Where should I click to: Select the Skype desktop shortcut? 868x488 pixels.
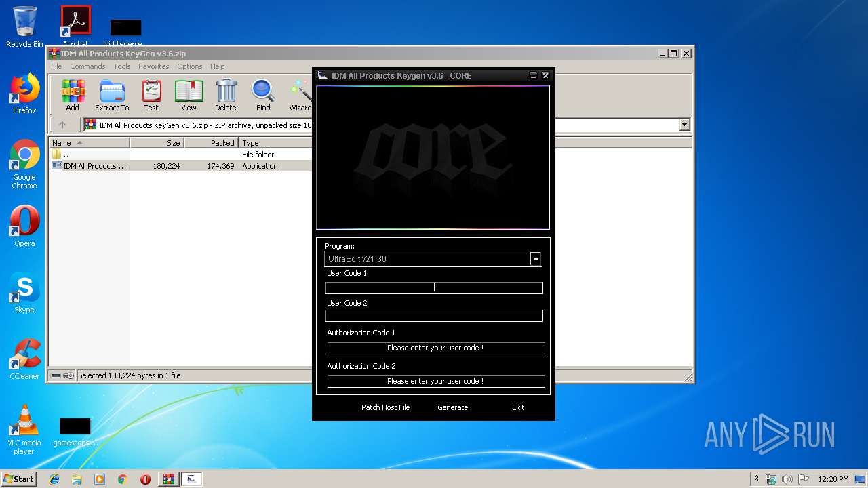click(x=24, y=293)
